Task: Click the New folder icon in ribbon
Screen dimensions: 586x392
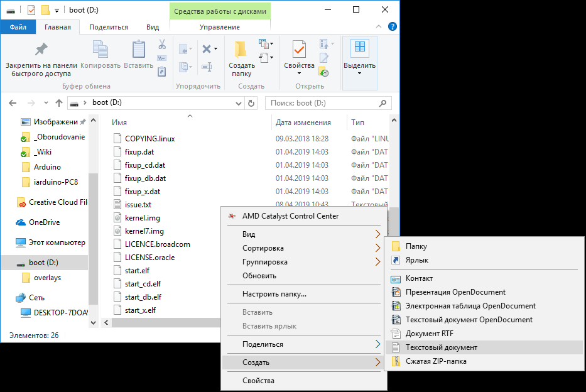Action: 241,50
